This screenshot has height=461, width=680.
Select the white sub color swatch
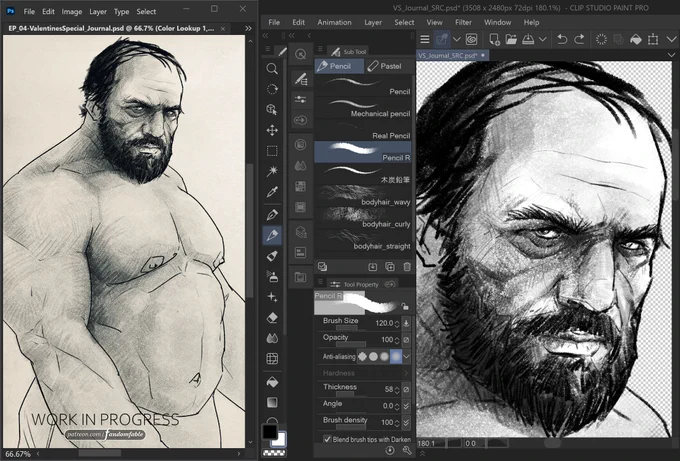click(280, 440)
